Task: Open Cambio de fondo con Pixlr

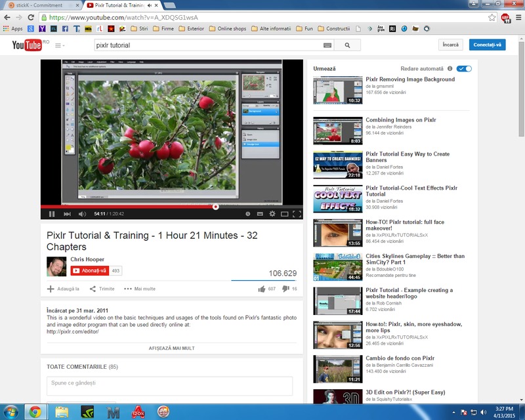Action: [400, 358]
